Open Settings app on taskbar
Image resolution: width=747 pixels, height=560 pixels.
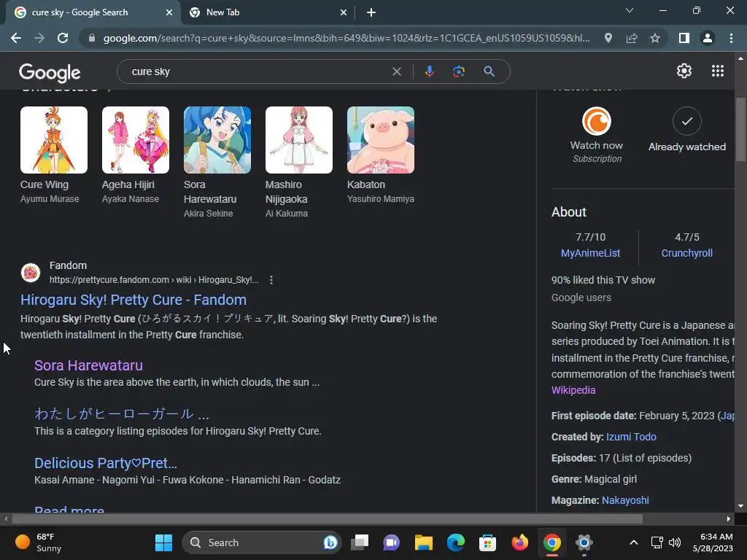click(x=584, y=542)
